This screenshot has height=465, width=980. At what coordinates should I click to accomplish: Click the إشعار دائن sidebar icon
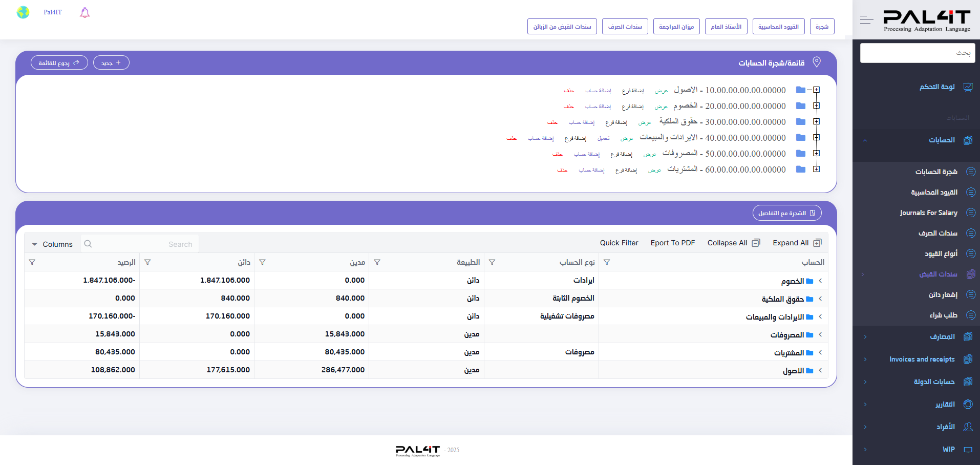pos(971,294)
